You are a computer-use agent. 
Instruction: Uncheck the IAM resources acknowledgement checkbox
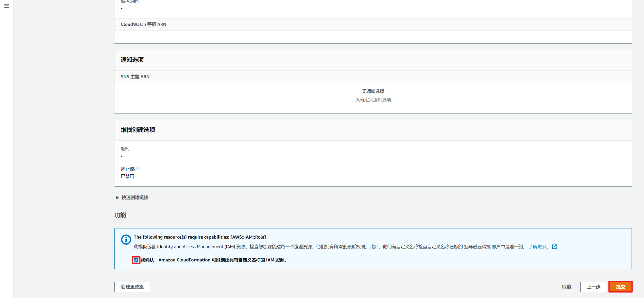(136, 260)
